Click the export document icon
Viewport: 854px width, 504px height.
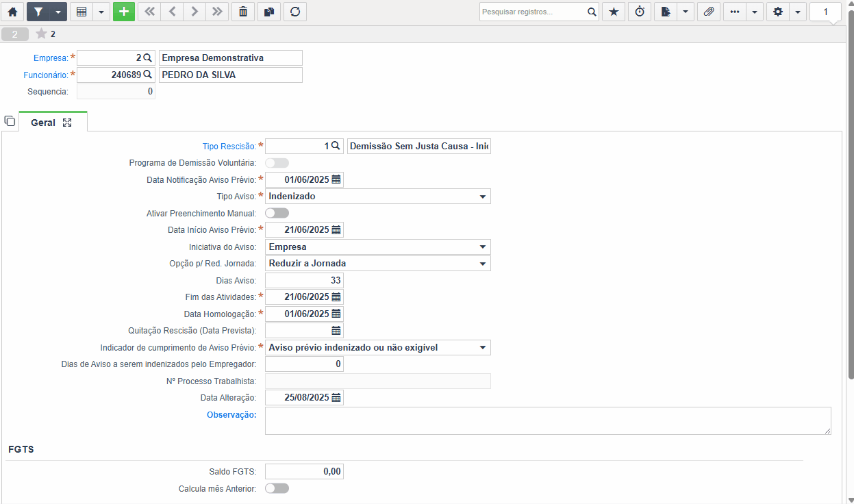pos(666,12)
